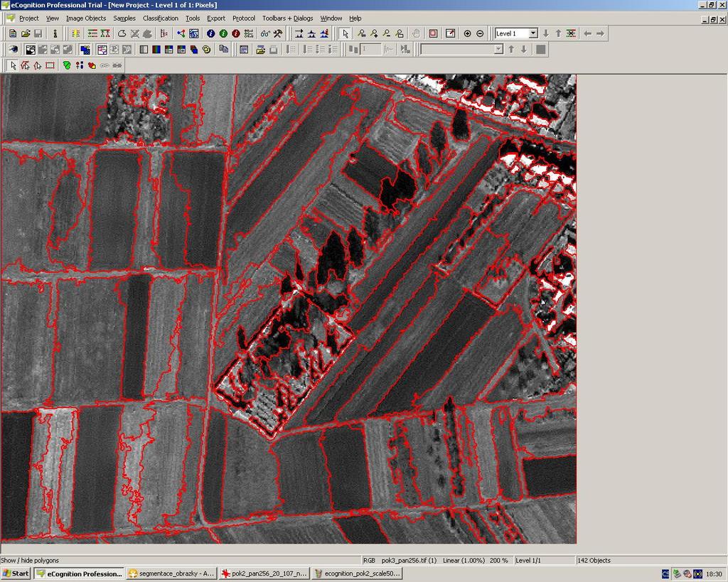728x582 pixels.
Task: Open the Toolbars + Dialogs menu
Action: 287,18
